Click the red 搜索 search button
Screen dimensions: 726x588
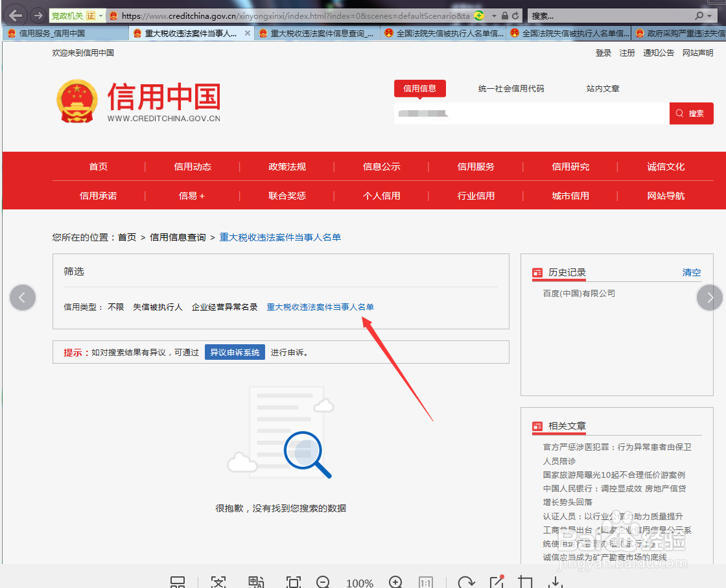(x=691, y=113)
